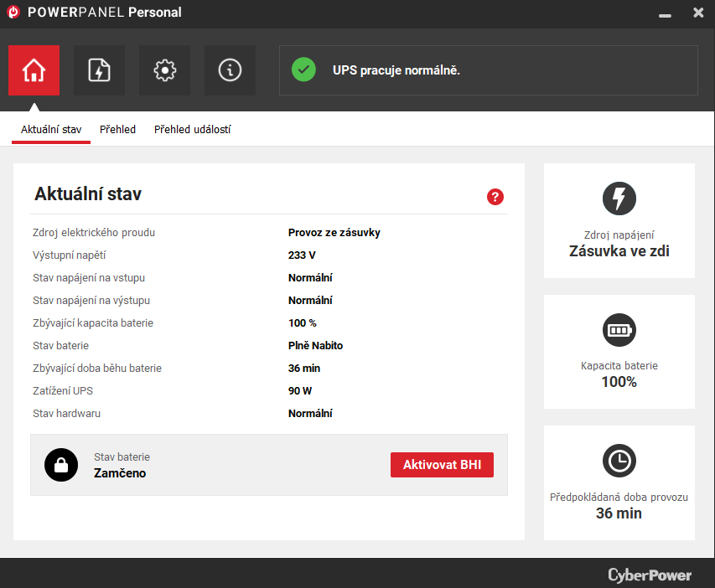The image size is (715, 588).
Task: Open the information icon in toolbar
Action: point(230,70)
